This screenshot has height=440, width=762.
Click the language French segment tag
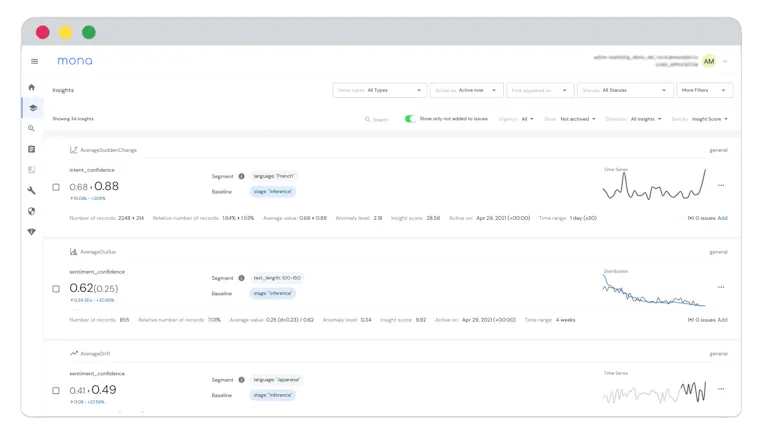(274, 176)
